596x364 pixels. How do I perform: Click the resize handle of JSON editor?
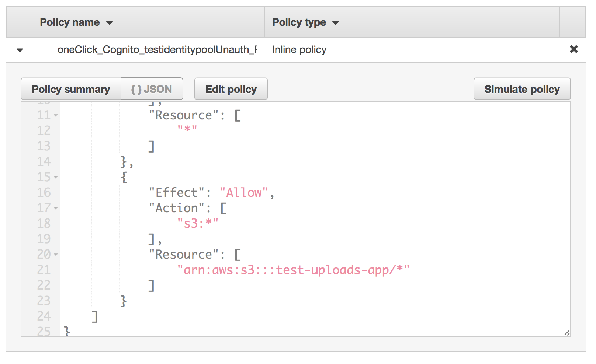[x=567, y=333]
